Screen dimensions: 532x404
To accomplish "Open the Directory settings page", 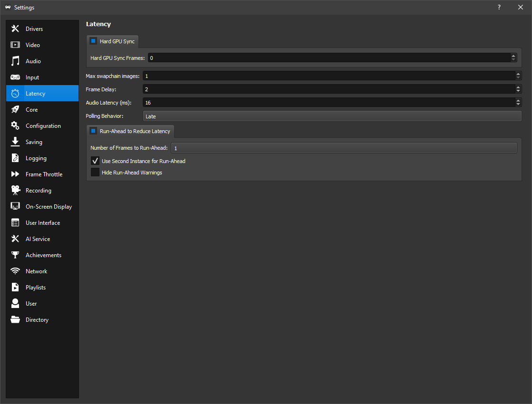I will point(37,320).
